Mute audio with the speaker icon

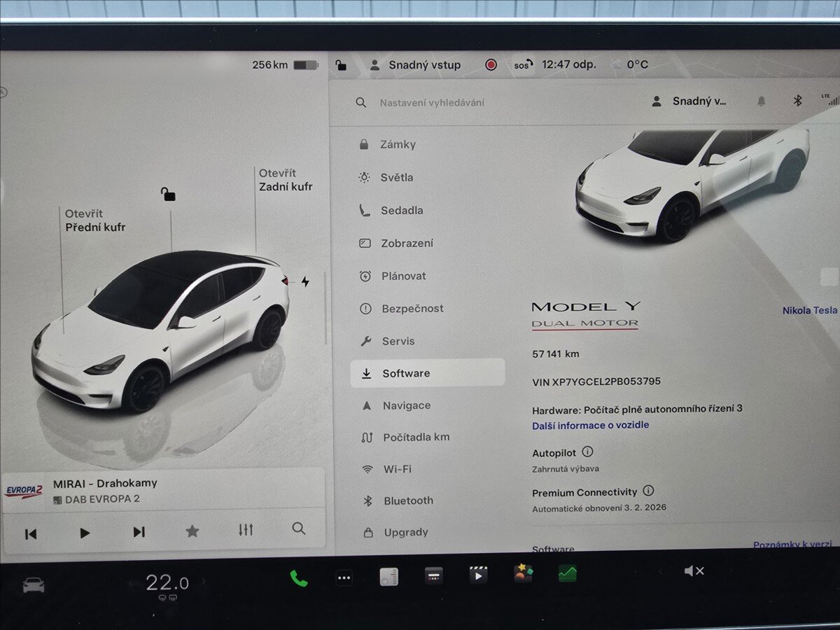pos(693,570)
